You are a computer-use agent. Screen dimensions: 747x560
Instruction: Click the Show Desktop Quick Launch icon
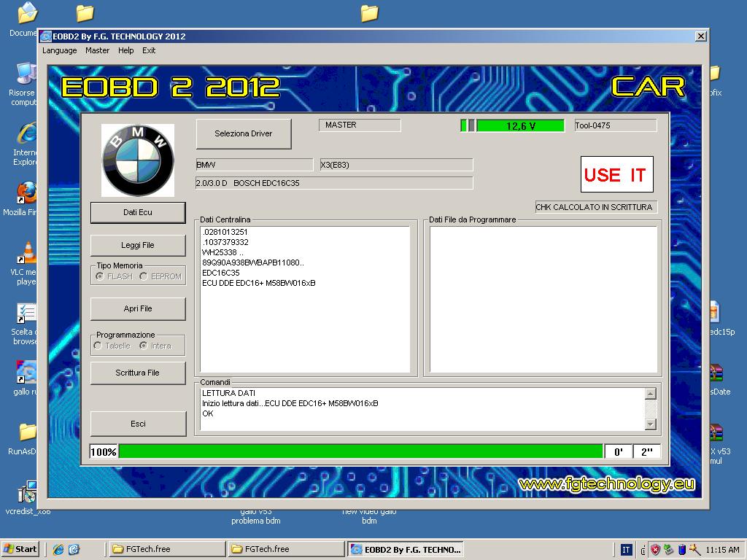point(74,550)
